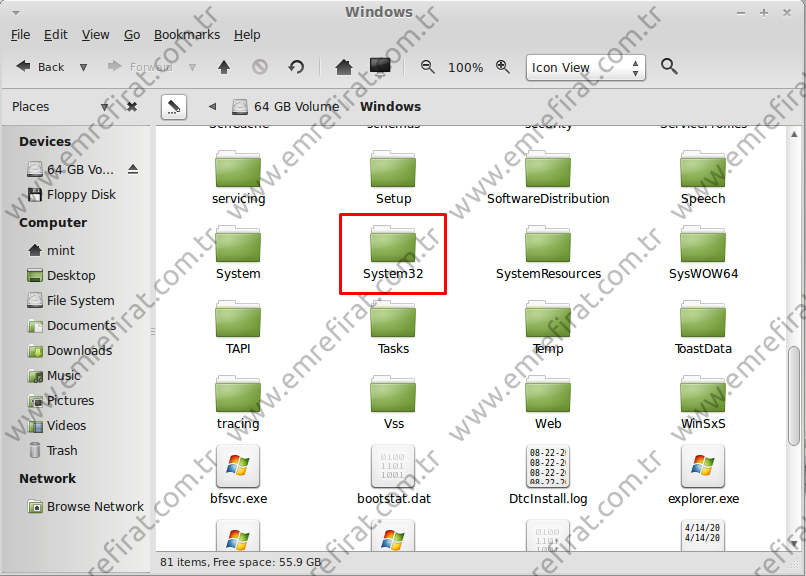Image resolution: width=806 pixels, height=576 pixels.
Task: Zoom in with the plus magnifier
Action: (x=502, y=67)
